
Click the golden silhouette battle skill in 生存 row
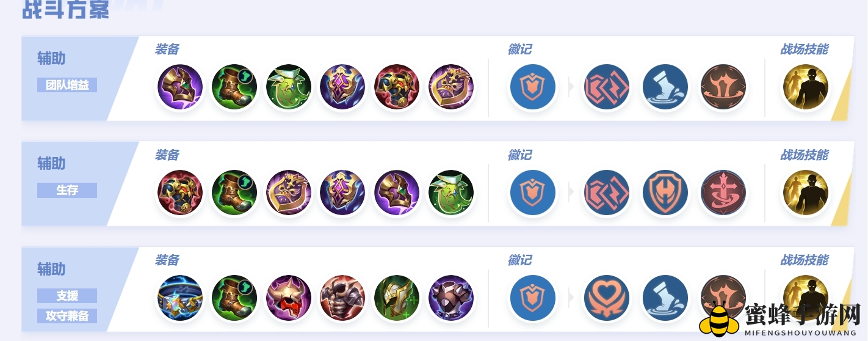tap(806, 193)
